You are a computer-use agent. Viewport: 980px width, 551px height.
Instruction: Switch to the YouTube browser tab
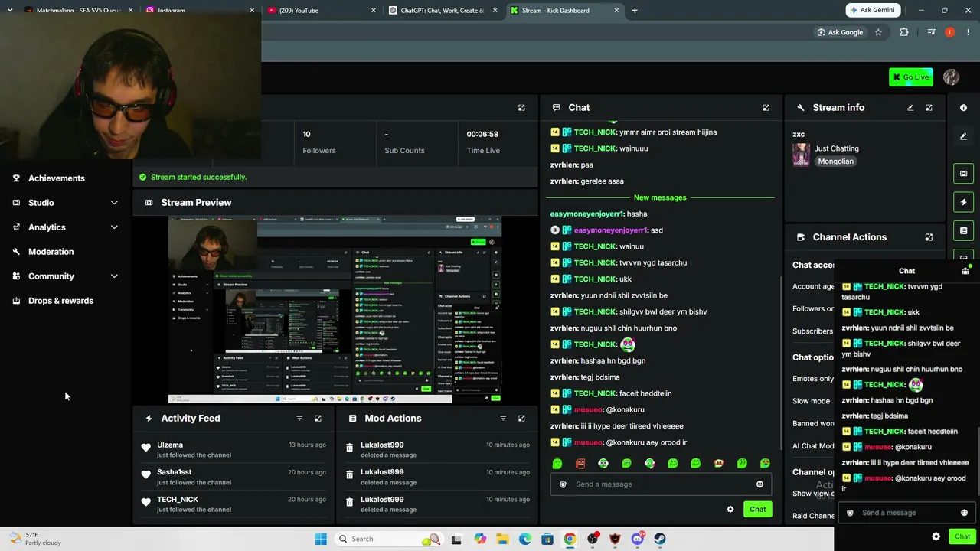coord(322,11)
